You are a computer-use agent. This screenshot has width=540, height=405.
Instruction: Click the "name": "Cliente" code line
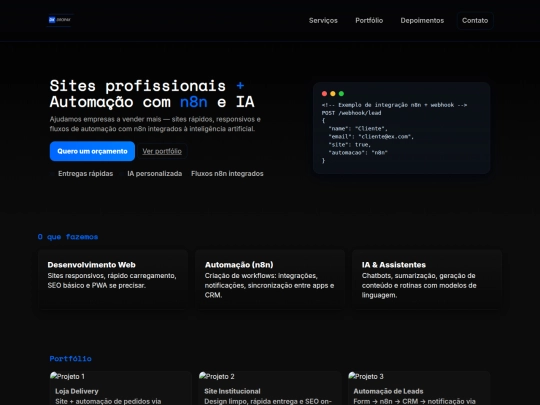[x=358, y=129]
